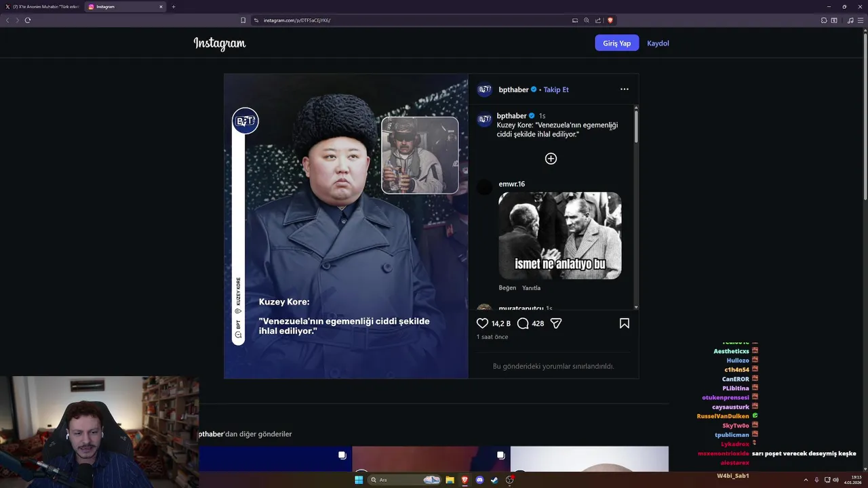The height and width of the screenshot is (488, 868).
Task: Like the post with the heart icon
Action: click(x=482, y=323)
